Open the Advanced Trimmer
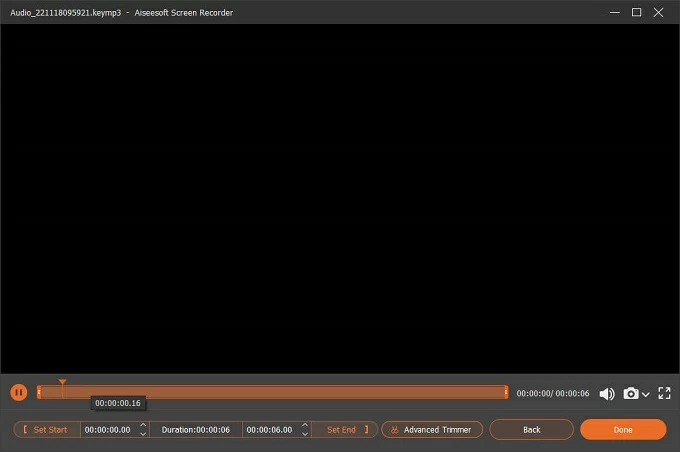The width and height of the screenshot is (680, 452). tap(432, 430)
